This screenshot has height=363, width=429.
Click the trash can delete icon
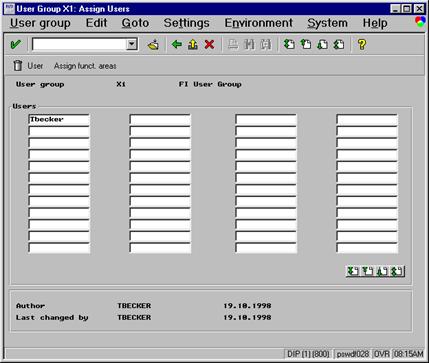(x=17, y=66)
